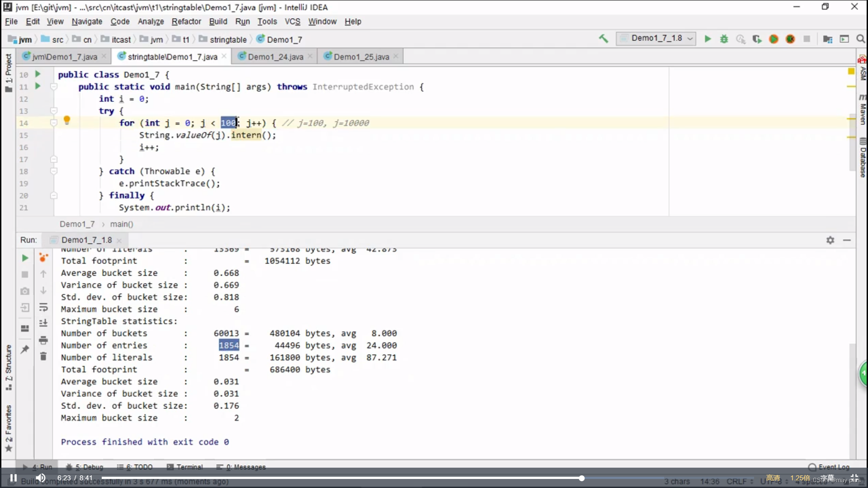
Task: Print the run console output
Action: (x=43, y=340)
